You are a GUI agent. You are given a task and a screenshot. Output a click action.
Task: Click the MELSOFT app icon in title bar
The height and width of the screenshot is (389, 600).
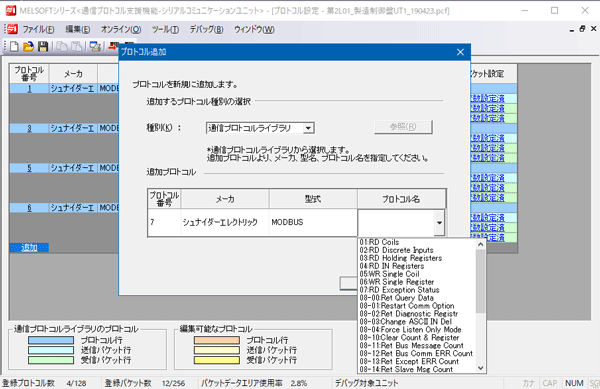[x=10, y=10]
